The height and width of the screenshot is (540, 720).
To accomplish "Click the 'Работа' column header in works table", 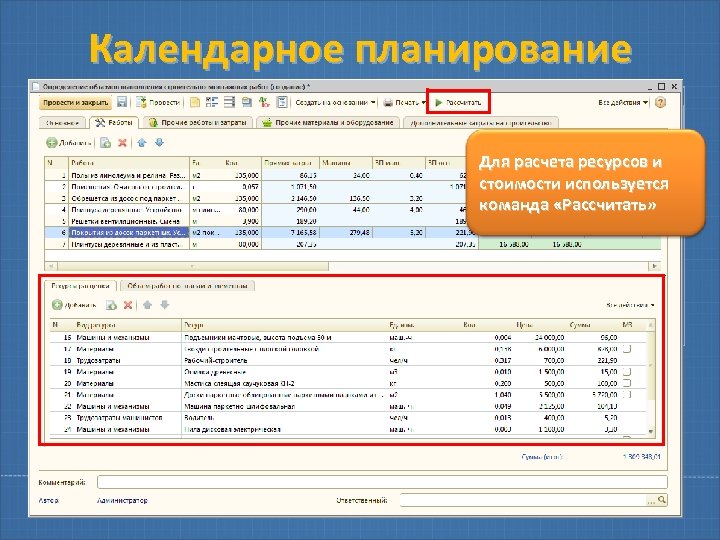I will coord(129,163).
